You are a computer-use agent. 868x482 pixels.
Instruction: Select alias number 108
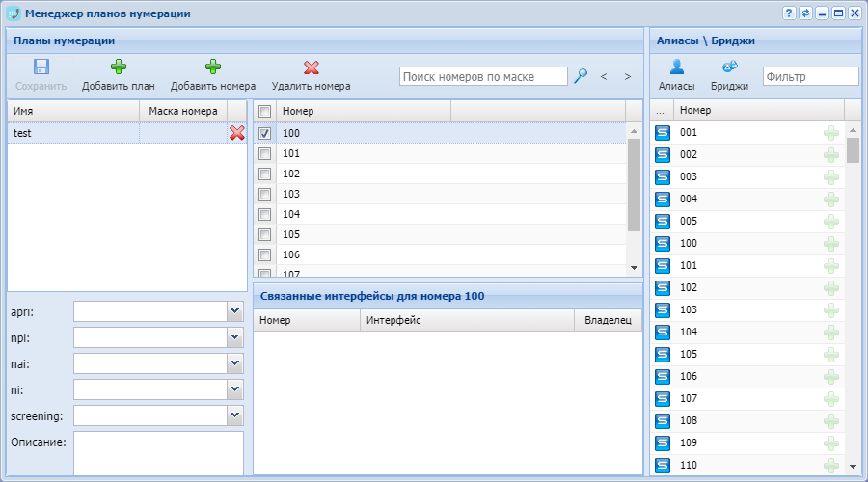pos(689,420)
